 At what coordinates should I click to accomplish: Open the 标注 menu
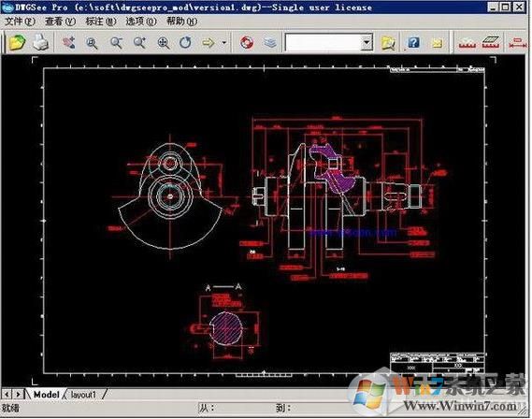pos(100,22)
